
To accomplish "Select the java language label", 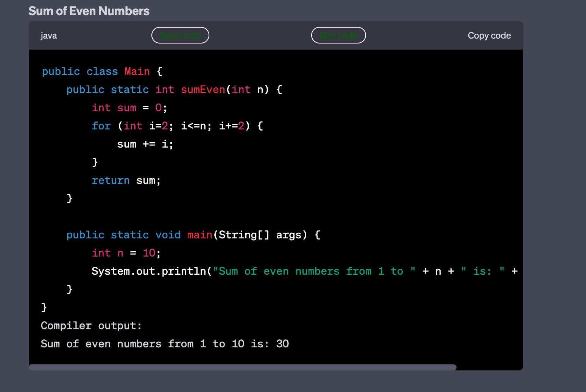I will [48, 35].
